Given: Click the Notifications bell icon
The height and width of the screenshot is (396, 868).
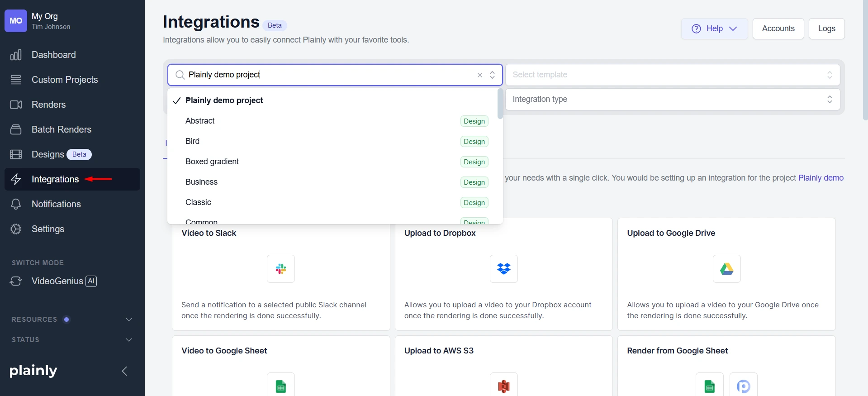Looking at the screenshot, I should [x=16, y=204].
